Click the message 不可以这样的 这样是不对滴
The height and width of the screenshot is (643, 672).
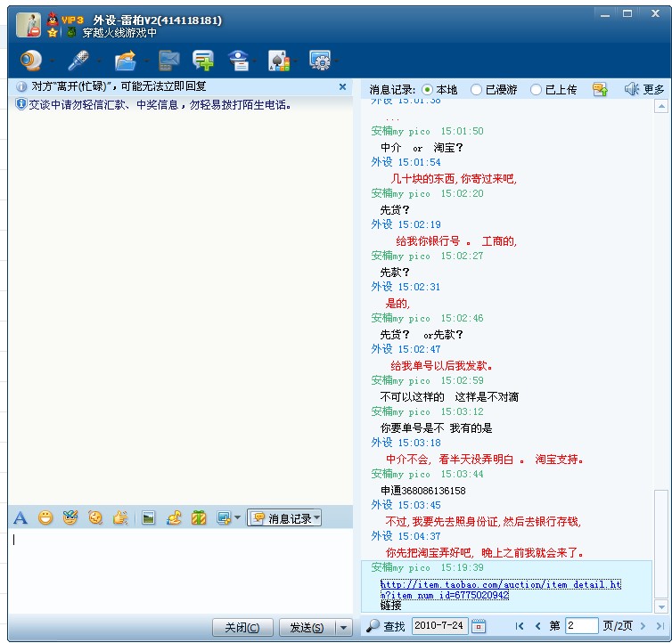449,397
